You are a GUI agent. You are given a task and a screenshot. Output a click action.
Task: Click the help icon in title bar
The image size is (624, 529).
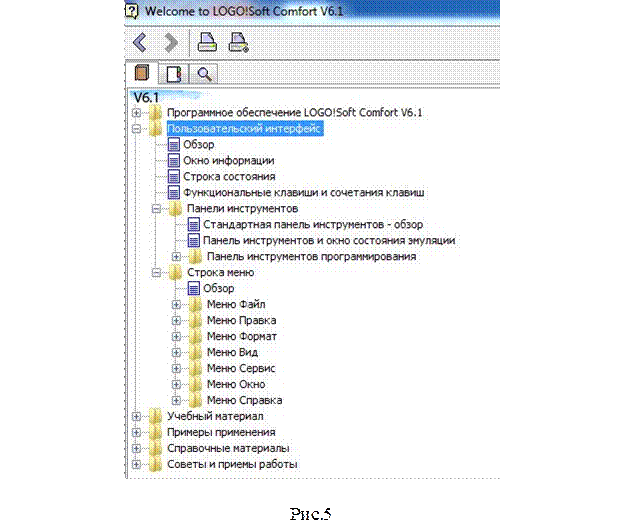132,11
